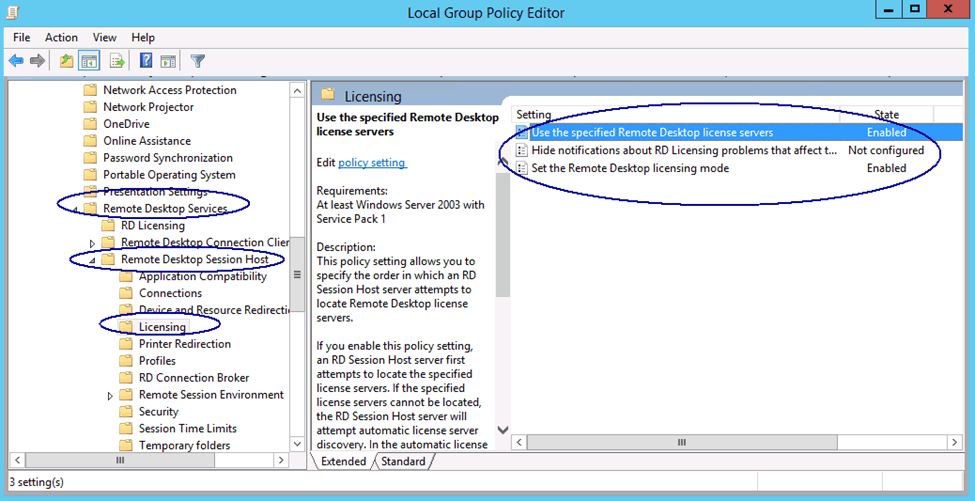Switch to the Standard tab
The width and height of the screenshot is (975, 501).
[403, 461]
